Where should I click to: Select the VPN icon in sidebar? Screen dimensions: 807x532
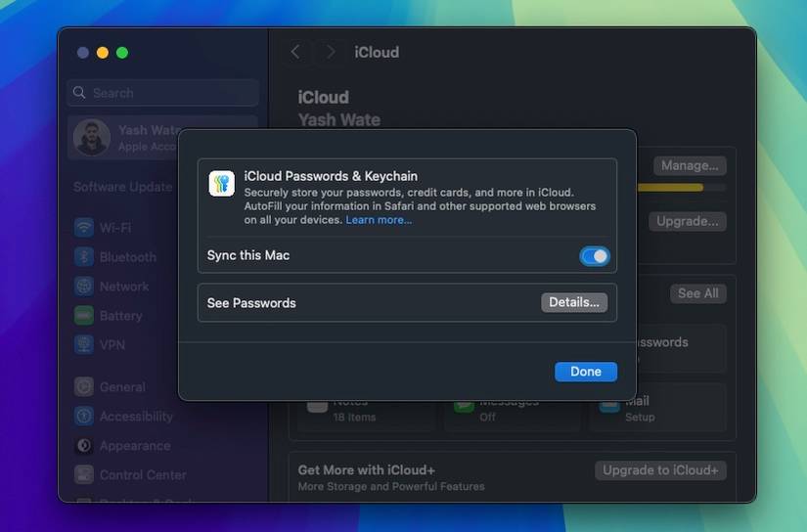pyautogui.click(x=84, y=344)
